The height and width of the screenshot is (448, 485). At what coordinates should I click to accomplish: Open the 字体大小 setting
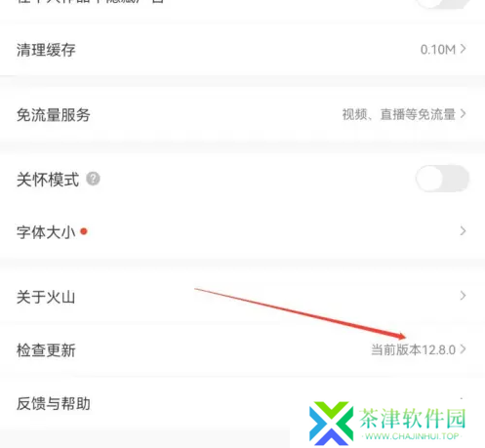[242, 231]
